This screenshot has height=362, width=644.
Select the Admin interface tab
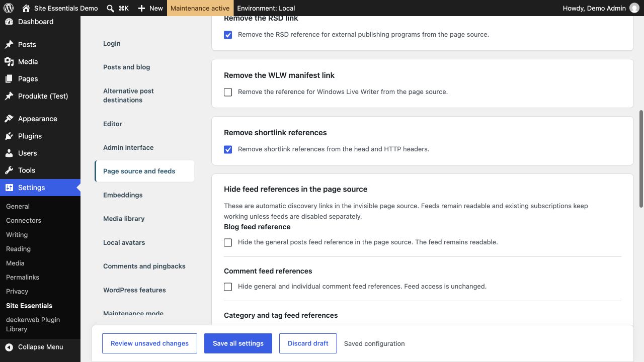tap(144, 147)
